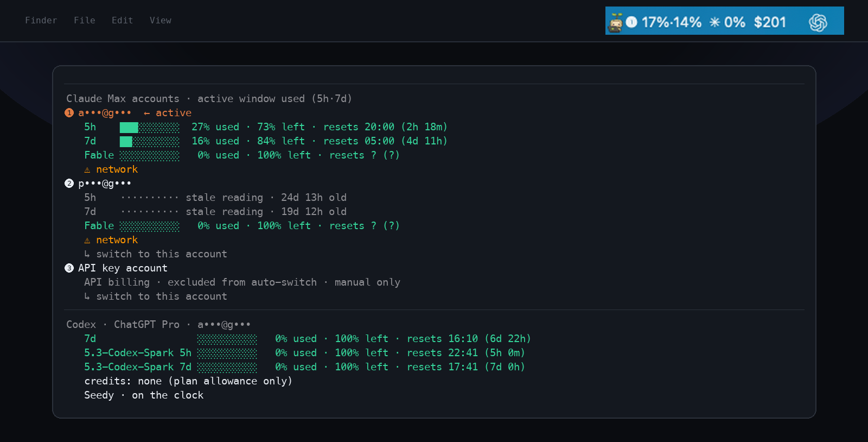
Task: Click the arrow icon for p•••@g••• account switch
Action: coord(87,254)
